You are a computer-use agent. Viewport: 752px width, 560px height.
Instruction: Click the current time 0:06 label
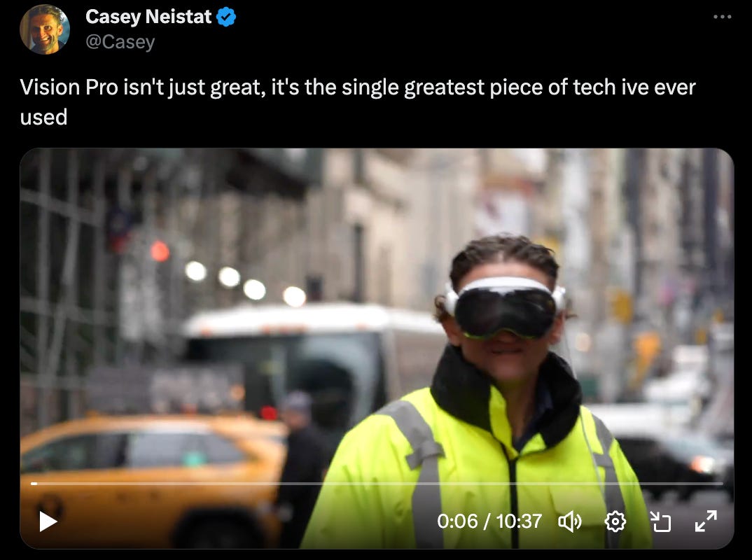pyautogui.click(x=457, y=521)
